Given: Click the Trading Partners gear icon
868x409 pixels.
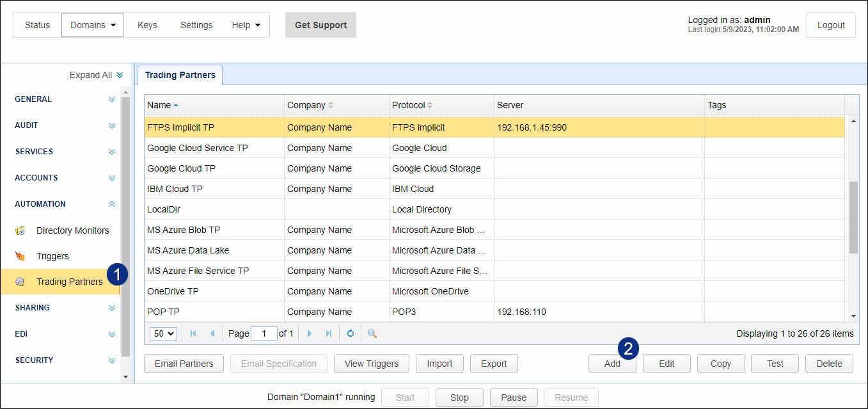Looking at the screenshot, I should pyautogui.click(x=20, y=282).
